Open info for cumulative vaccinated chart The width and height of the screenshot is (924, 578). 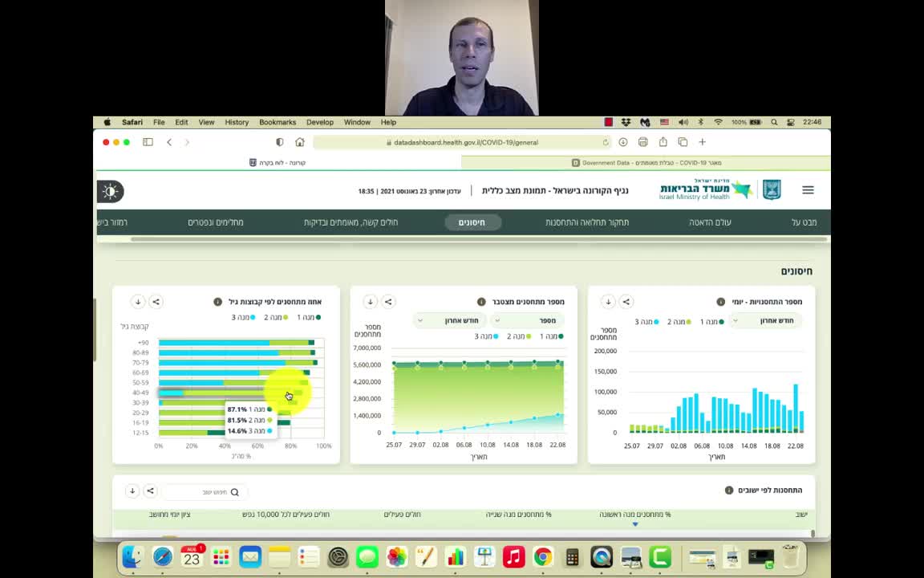pyautogui.click(x=481, y=301)
